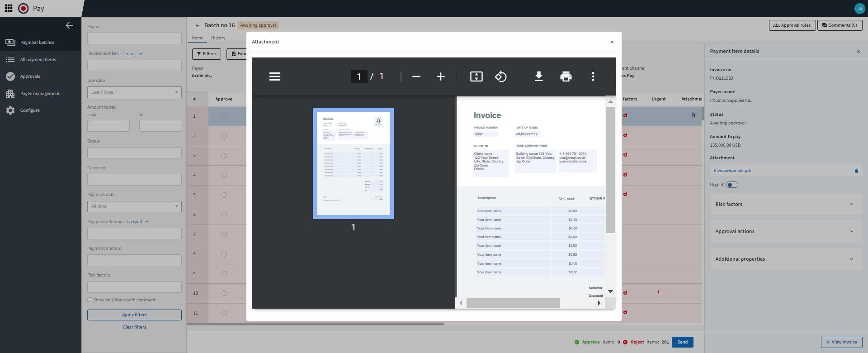Open Payment batches in sidebar
The height and width of the screenshot is (353, 868).
click(37, 43)
